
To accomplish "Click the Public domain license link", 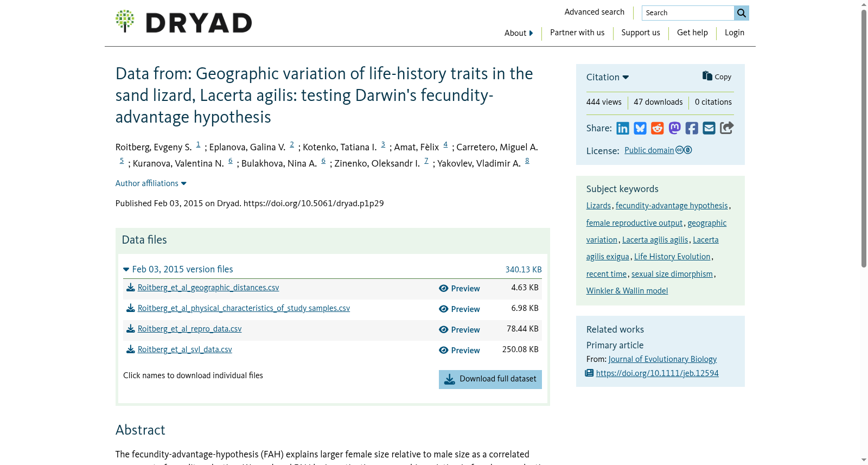I will (x=649, y=150).
